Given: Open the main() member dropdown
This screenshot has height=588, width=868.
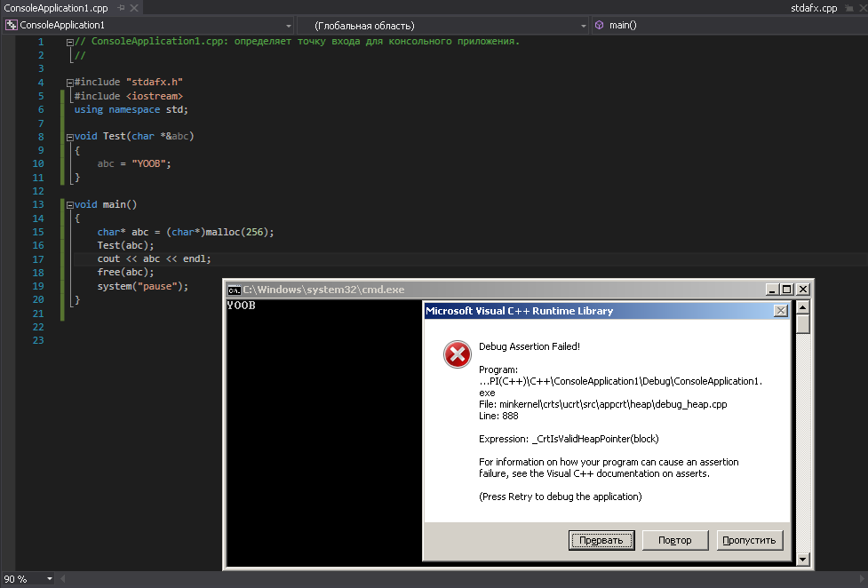Looking at the screenshot, I should 729,26.
